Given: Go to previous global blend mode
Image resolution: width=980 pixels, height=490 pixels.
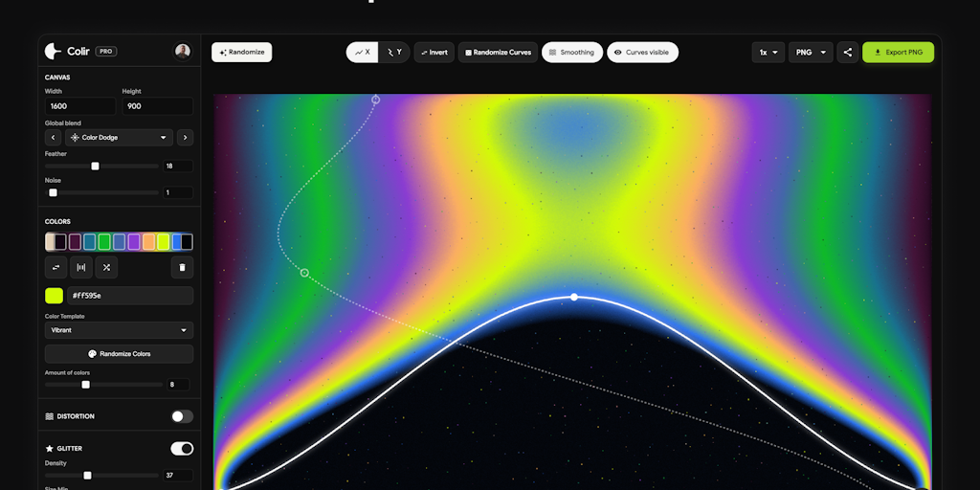Looking at the screenshot, I should tap(54, 138).
